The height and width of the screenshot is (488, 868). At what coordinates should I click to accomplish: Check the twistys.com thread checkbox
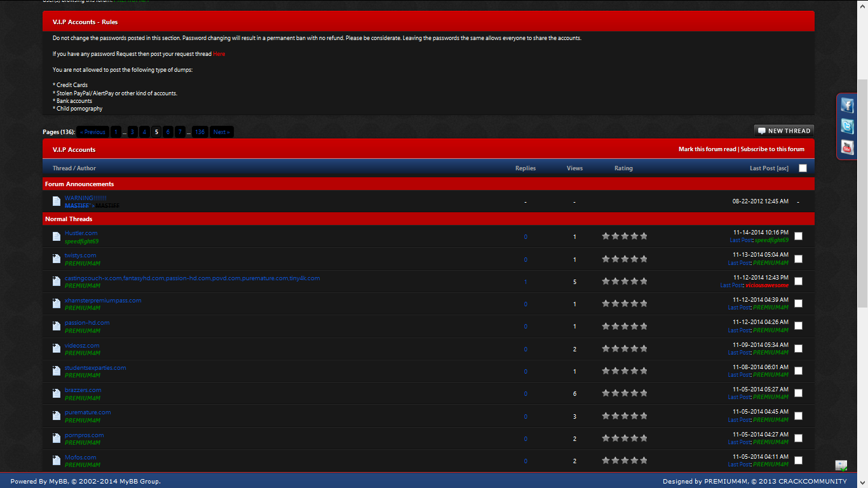798,259
